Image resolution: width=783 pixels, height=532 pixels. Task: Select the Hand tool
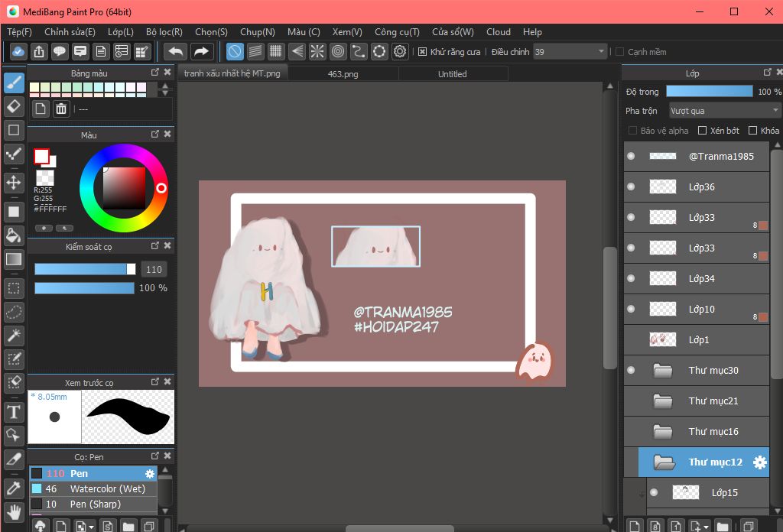point(14,512)
